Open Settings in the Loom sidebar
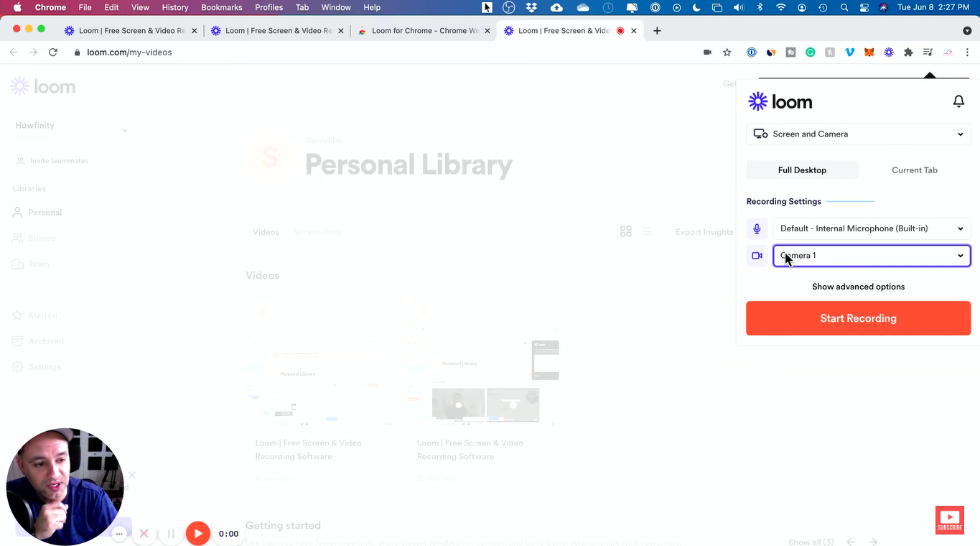Viewport: 980px width, 546px height. pos(44,366)
